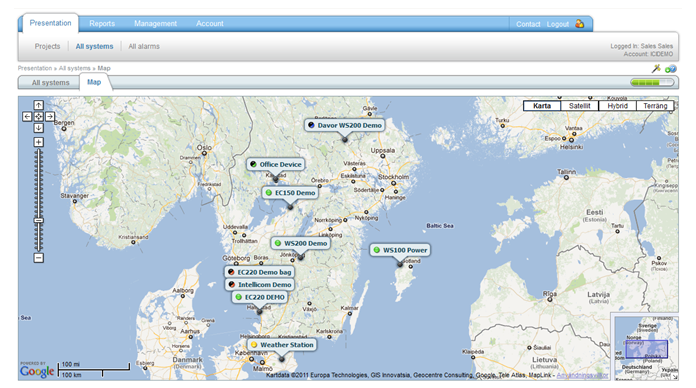Viewport: 696px width, 388px height.
Task: Open the Account main tab
Action: [210, 24]
